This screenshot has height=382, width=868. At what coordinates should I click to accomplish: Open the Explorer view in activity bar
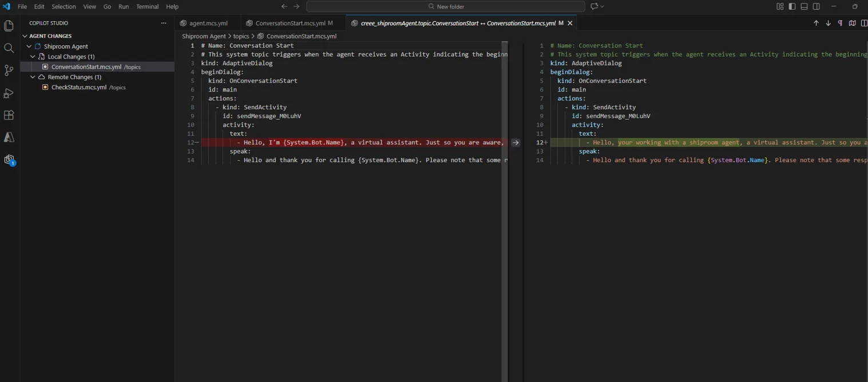pos(9,26)
